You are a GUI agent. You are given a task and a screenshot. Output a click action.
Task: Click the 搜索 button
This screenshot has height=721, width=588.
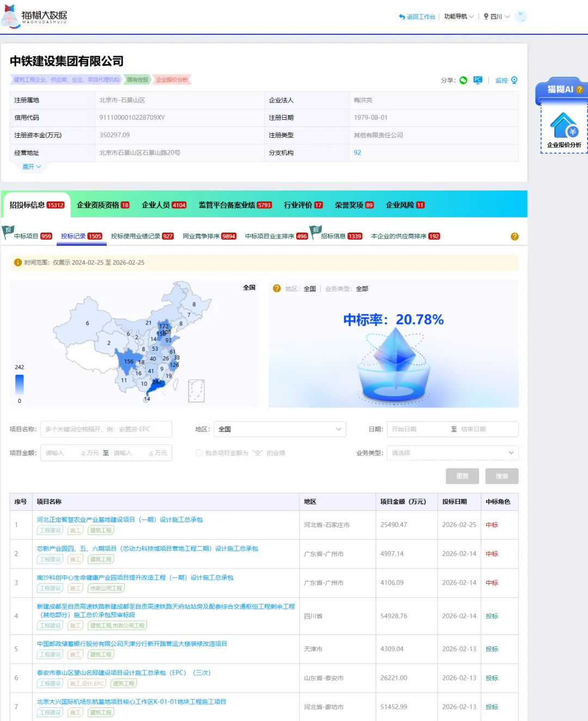502,476
